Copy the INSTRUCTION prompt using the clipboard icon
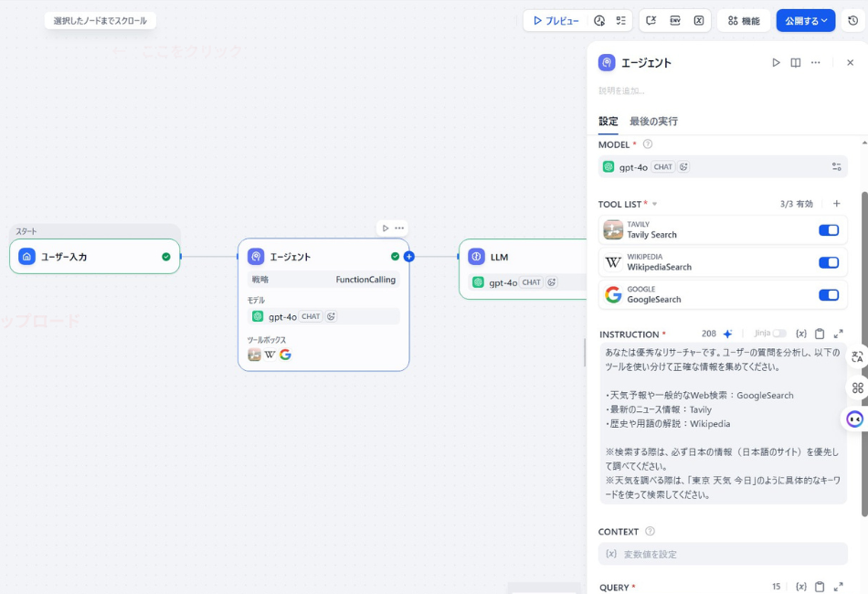The height and width of the screenshot is (594, 868). tap(820, 334)
